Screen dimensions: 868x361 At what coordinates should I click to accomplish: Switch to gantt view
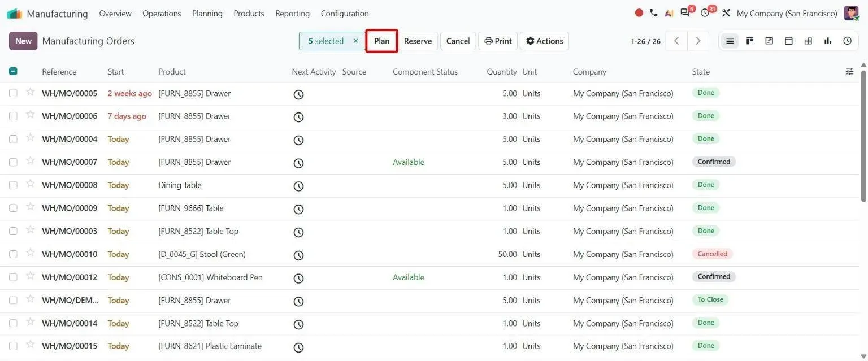769,41
